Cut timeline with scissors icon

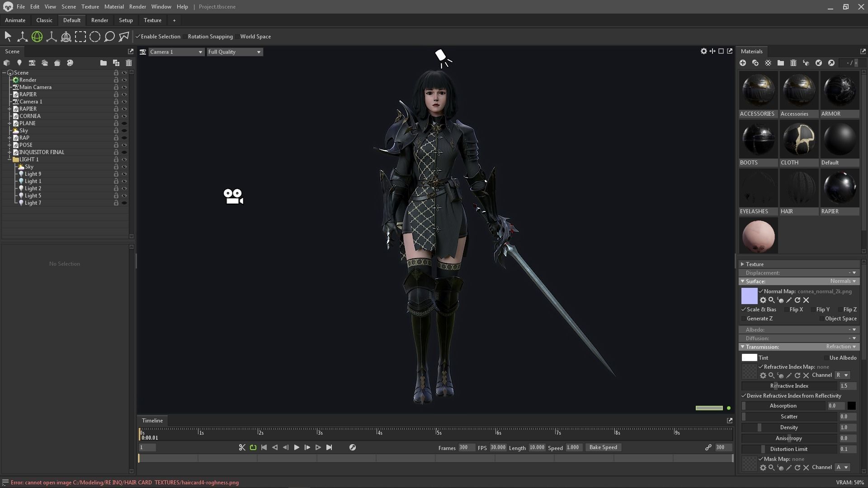[242, 447]
